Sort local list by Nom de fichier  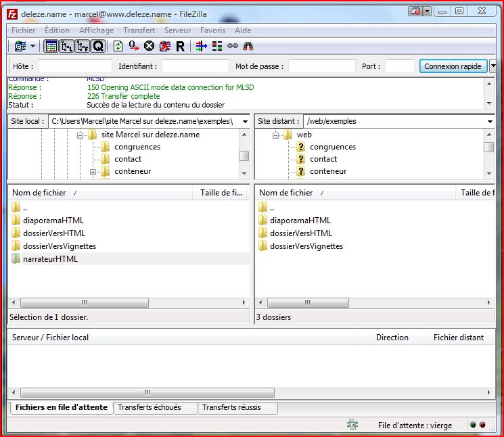pyautogui.click(x=100, y=193)
